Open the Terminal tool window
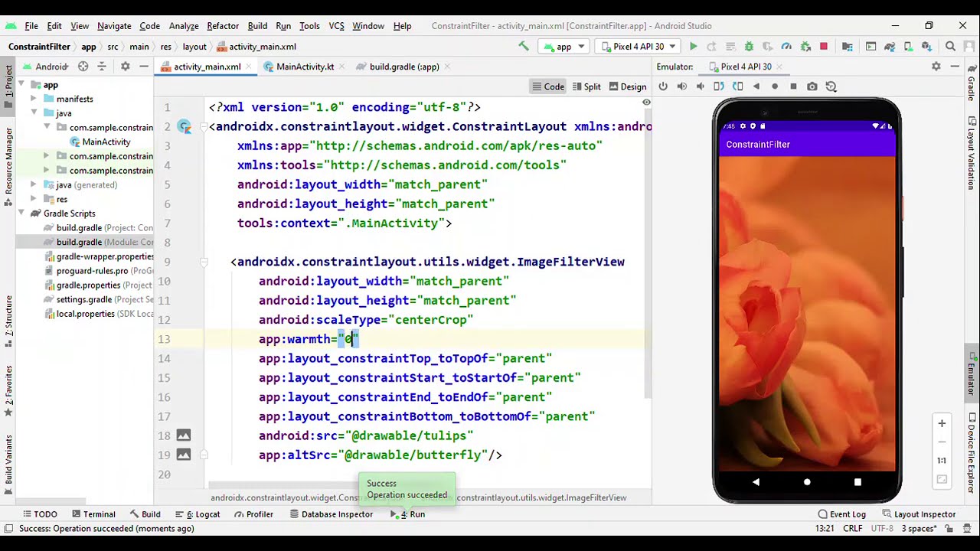This screenshot has width=980, height=551. pos(92,514)
